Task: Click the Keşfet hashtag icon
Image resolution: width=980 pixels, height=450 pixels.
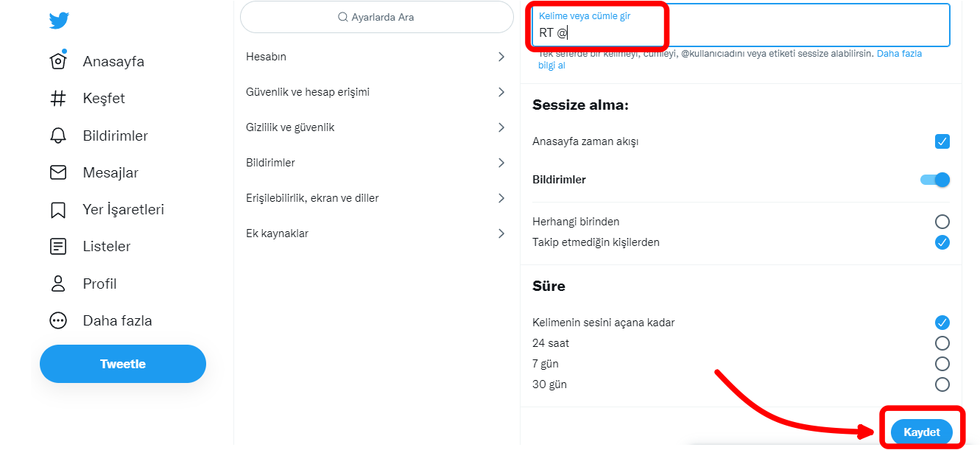Action: [x=58, y=99]
